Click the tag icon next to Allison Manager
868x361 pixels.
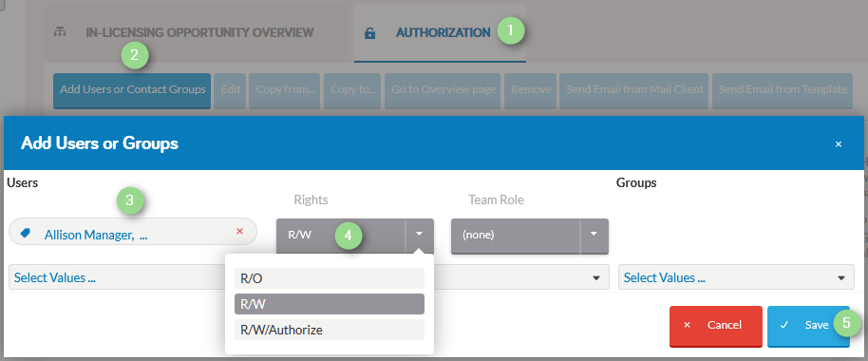pos(25,234)
